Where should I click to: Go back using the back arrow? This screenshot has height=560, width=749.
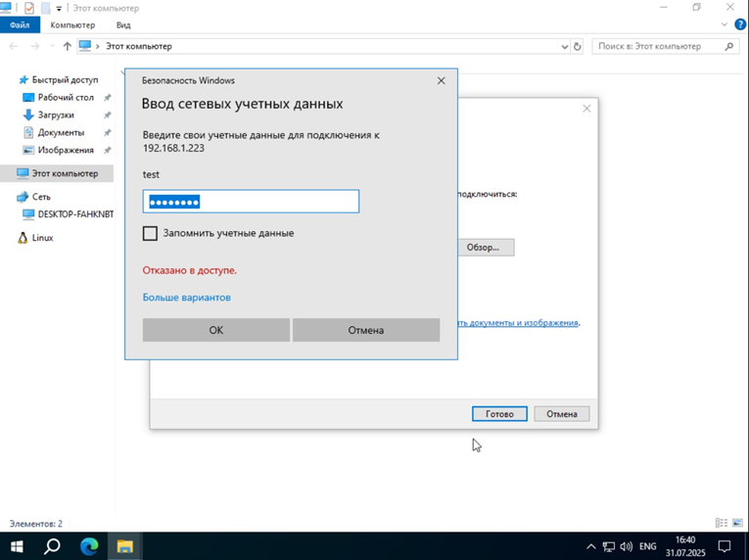14,46
